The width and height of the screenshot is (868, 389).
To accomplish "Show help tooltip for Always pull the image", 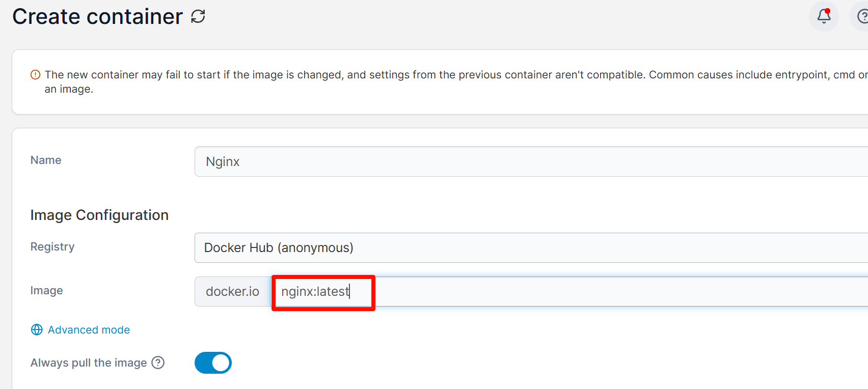I will point(158,363).
